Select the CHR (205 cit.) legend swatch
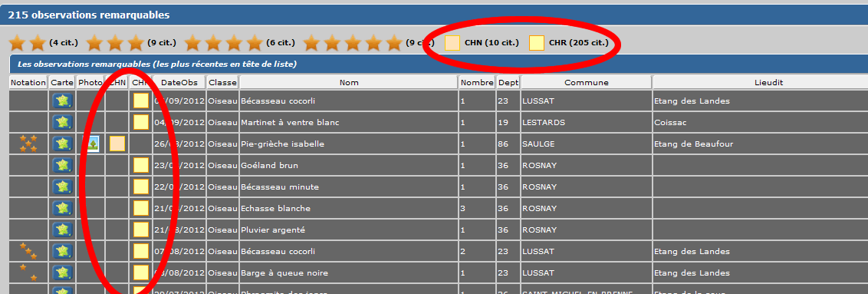This screenshot has width=868, height=294. [537, 43]
